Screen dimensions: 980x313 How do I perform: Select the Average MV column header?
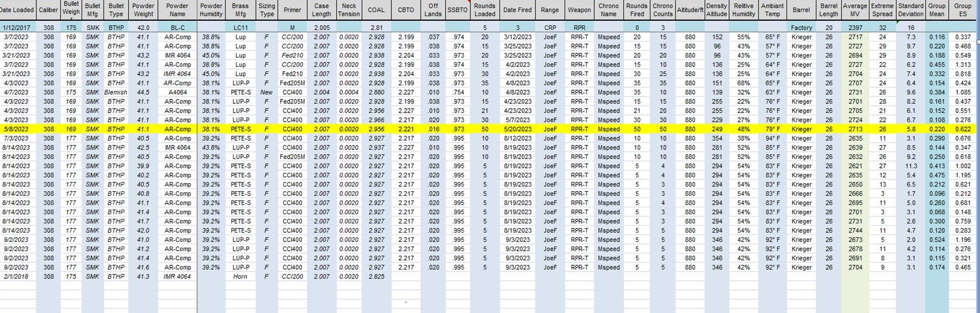click(855, 10)
